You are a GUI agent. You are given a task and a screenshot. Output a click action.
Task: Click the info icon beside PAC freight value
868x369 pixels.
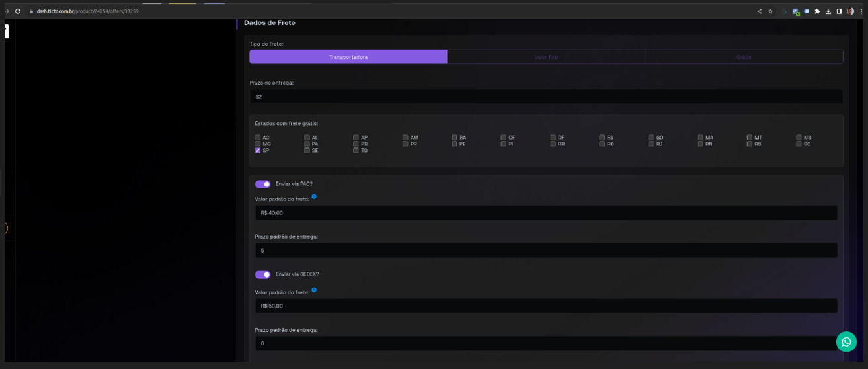pos(314,196)
